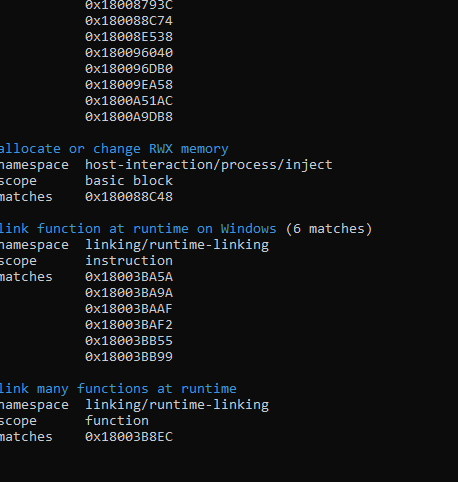
Task: Select match address 0x18003BAAF
Action: [129, 309]
